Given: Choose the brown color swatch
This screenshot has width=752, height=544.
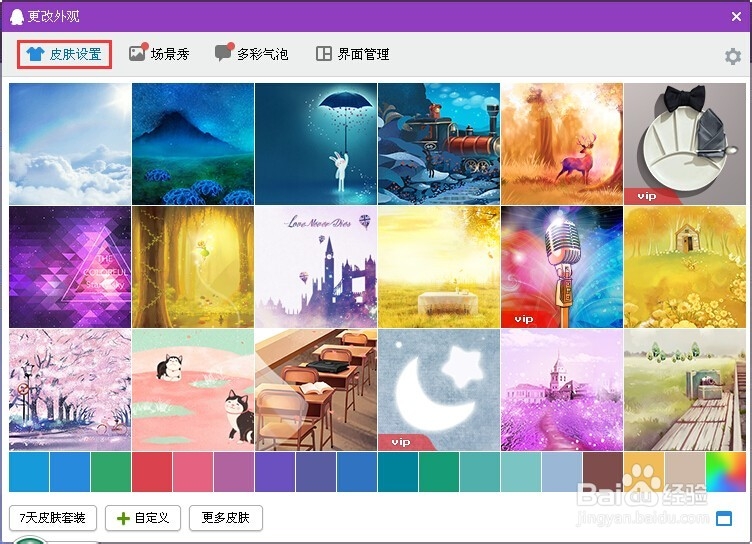Looking at the screenshot, I should coord(603,472).
